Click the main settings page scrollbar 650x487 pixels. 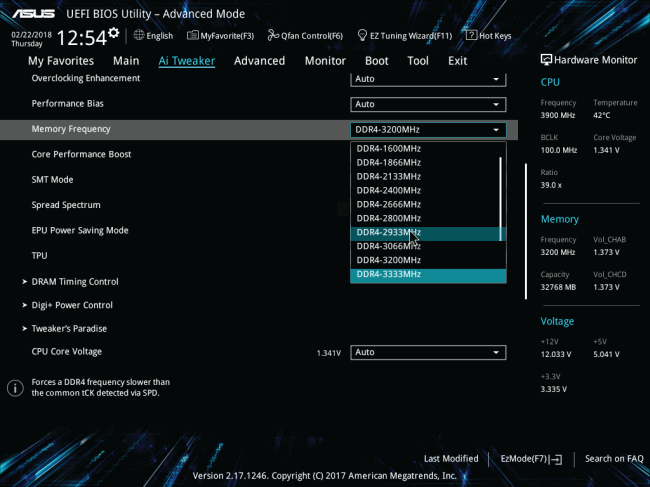pyautogui.click(x=526, y=231)
